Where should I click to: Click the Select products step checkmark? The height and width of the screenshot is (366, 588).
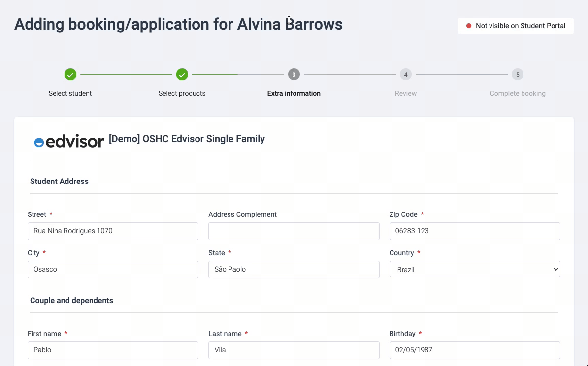coord(182,74)
